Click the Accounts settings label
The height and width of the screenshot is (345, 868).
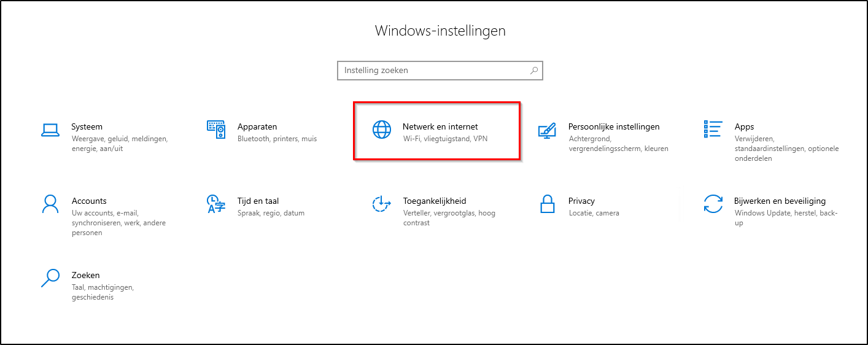(x=89, y=201)
